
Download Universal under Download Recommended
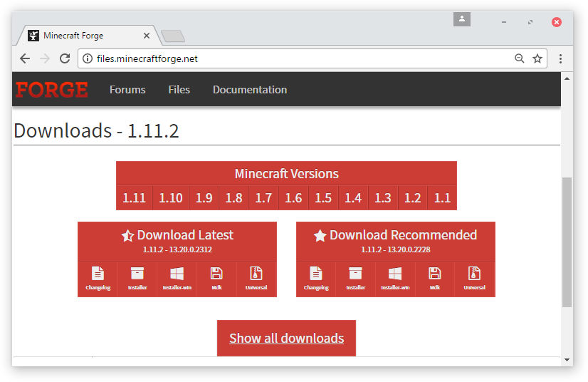point(474,277)
